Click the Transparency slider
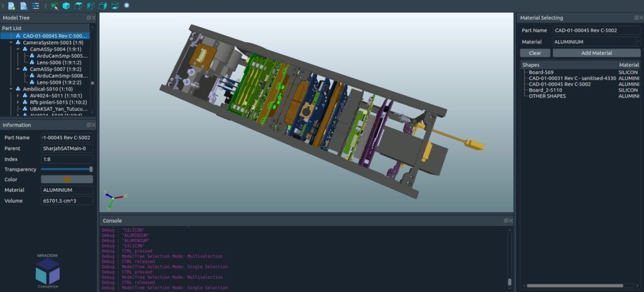 pos(67,169)
